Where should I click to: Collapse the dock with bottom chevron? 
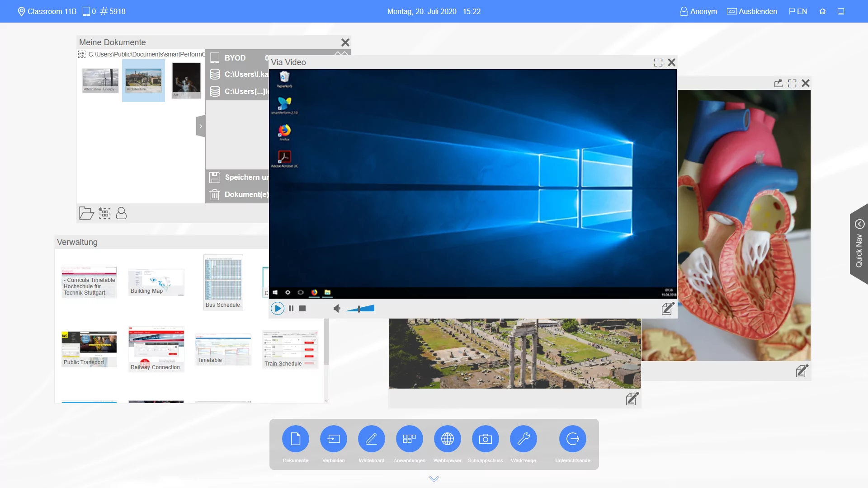pyautogui.click(x=434, y=479)
